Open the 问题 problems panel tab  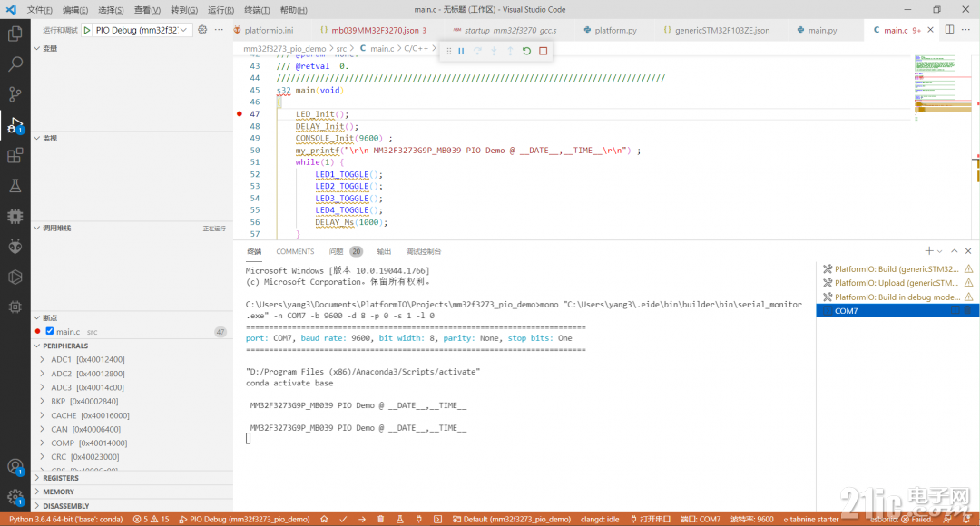[345, 252]
